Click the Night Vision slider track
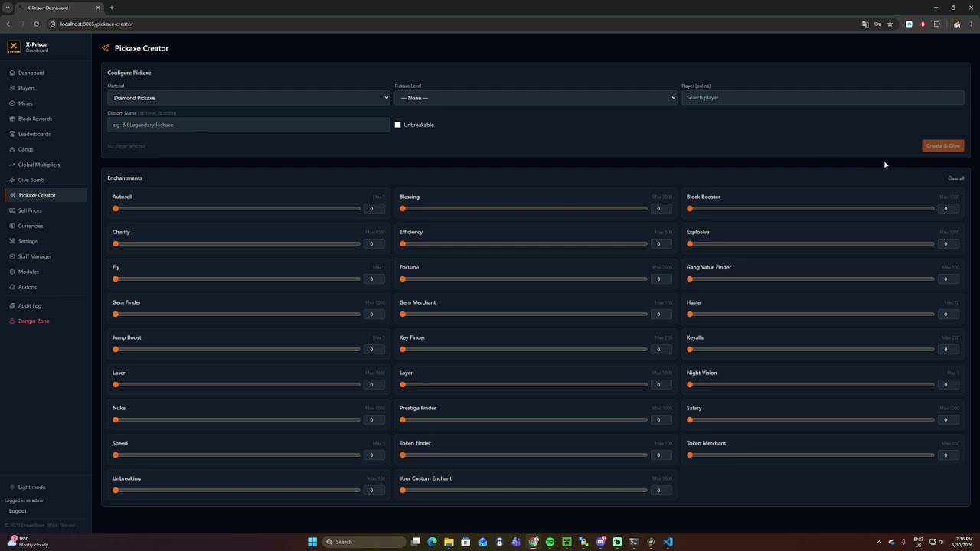980x551 pixels. [811, 385]
